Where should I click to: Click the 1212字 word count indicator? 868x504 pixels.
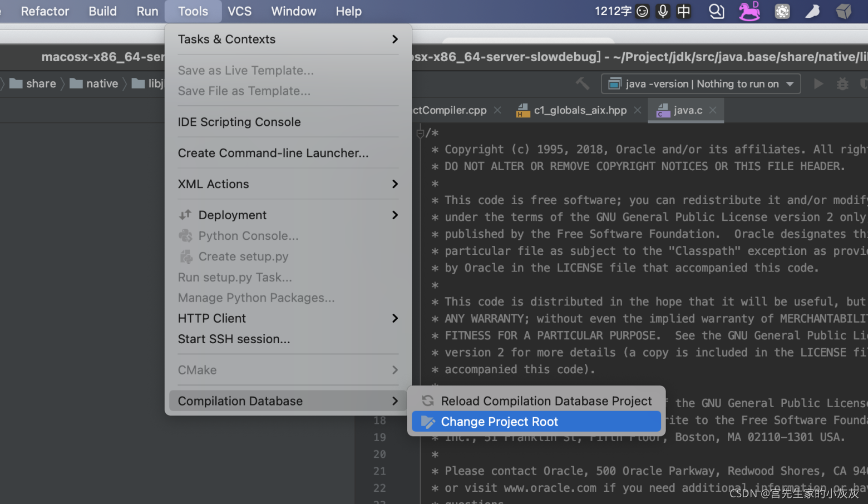pos(613,11)
